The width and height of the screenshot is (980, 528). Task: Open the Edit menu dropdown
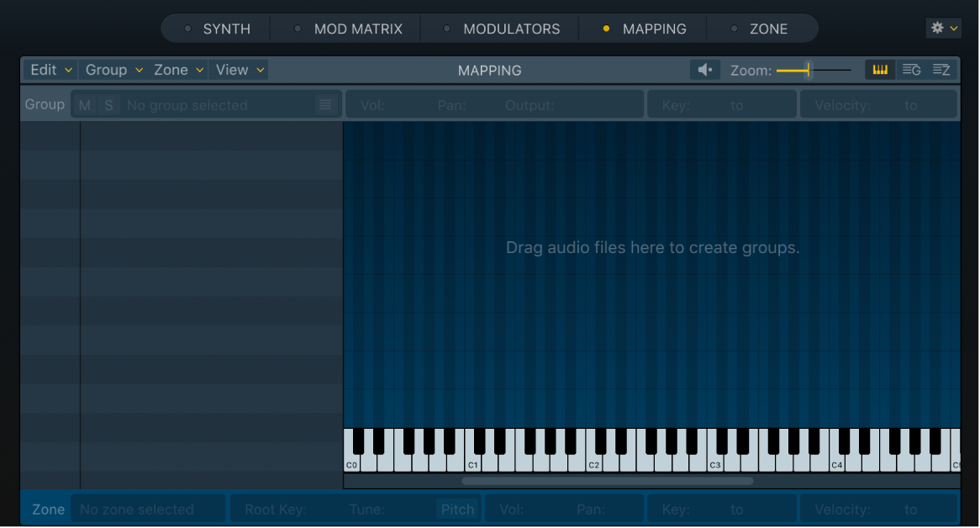point(49,70)
